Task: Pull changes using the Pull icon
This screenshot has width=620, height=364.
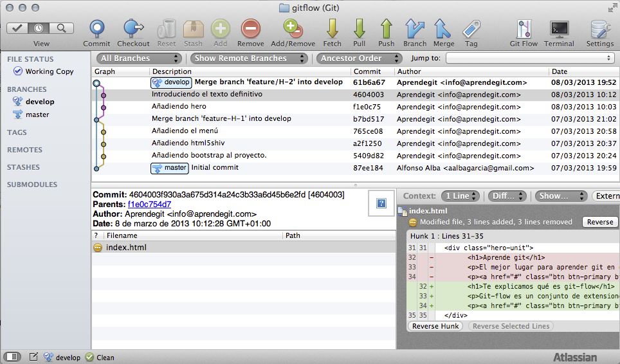Action: tap(359, 29)
